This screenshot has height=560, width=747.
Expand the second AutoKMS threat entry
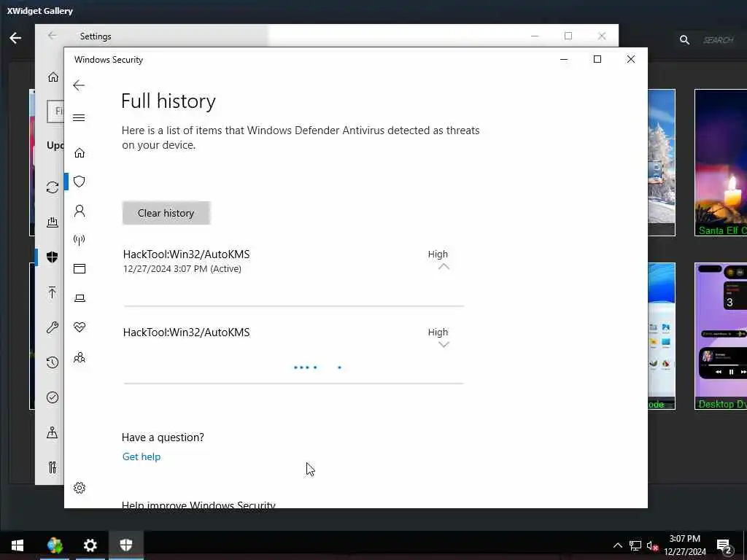(x=444, y=344)
